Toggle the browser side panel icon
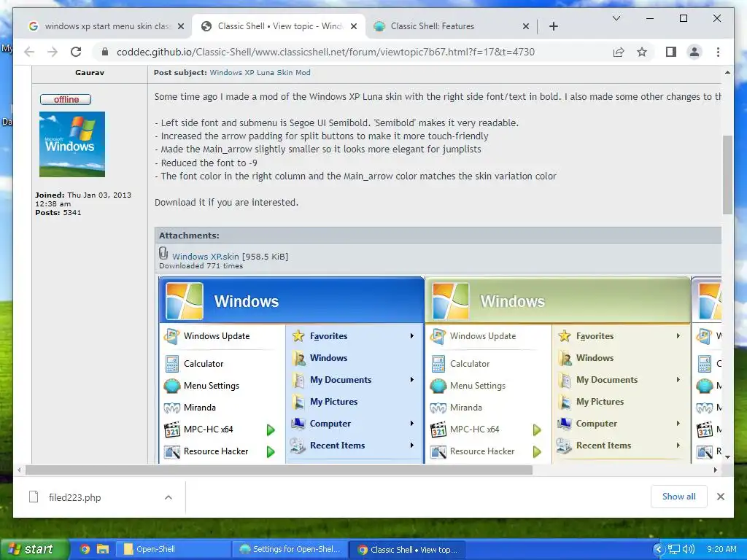 click(x=671, y=52)
